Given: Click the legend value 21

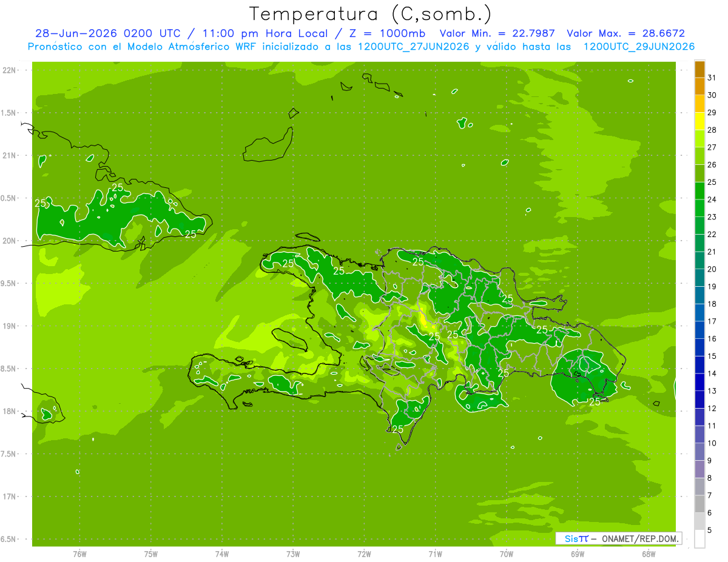Looking at the screenshot, I should point(712,252).
